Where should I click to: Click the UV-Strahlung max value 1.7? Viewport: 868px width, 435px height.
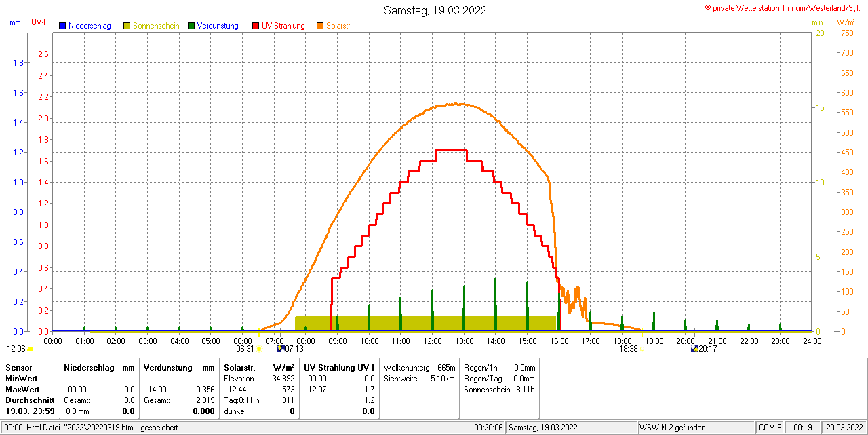tap(369, 390)
